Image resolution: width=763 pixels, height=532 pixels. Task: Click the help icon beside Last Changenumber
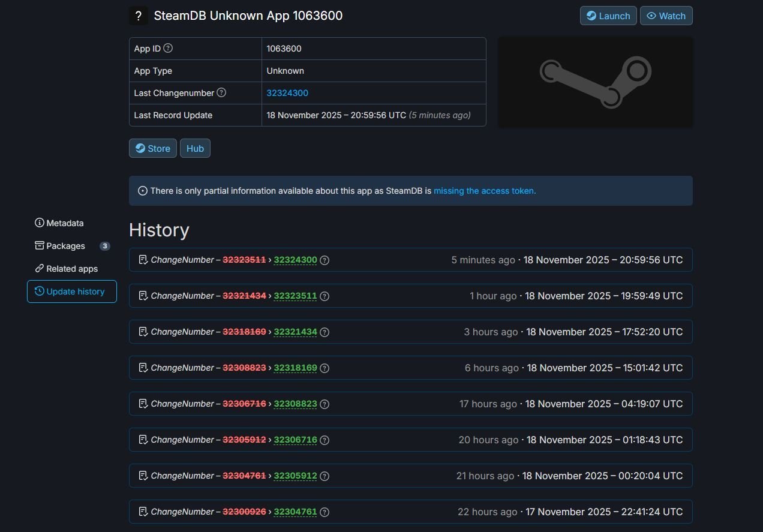point(221,93)
